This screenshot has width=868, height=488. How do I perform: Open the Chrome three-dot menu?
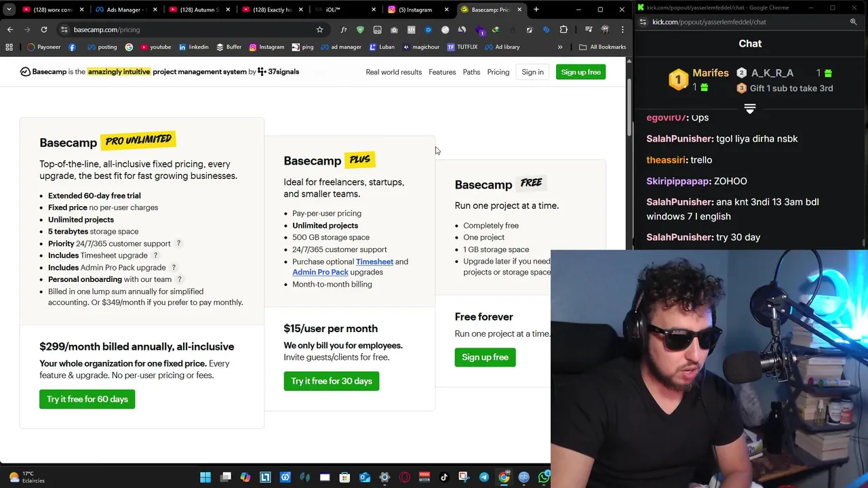623,30
